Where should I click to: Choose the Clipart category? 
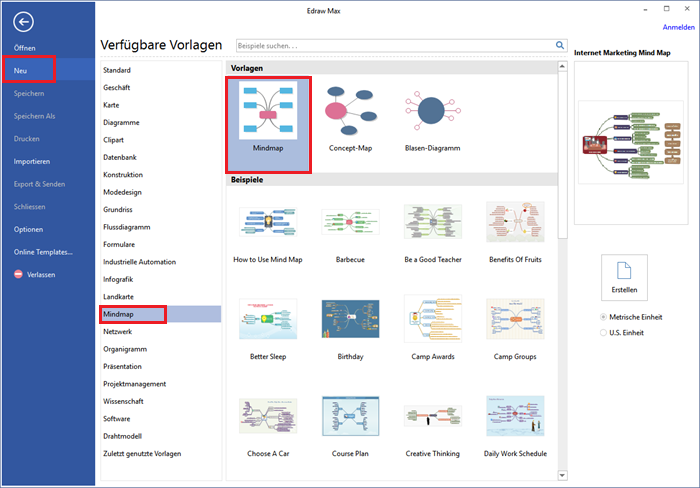[x=113, y=140]
